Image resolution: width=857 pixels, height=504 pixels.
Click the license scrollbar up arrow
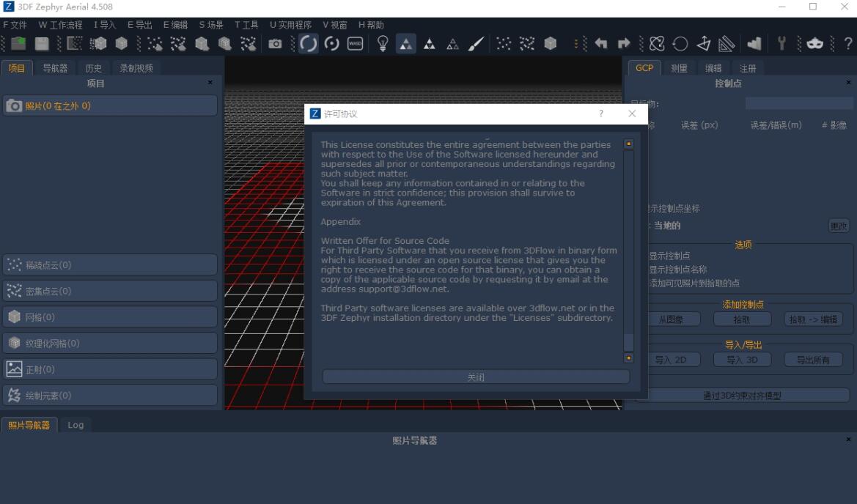pos(628,144)
